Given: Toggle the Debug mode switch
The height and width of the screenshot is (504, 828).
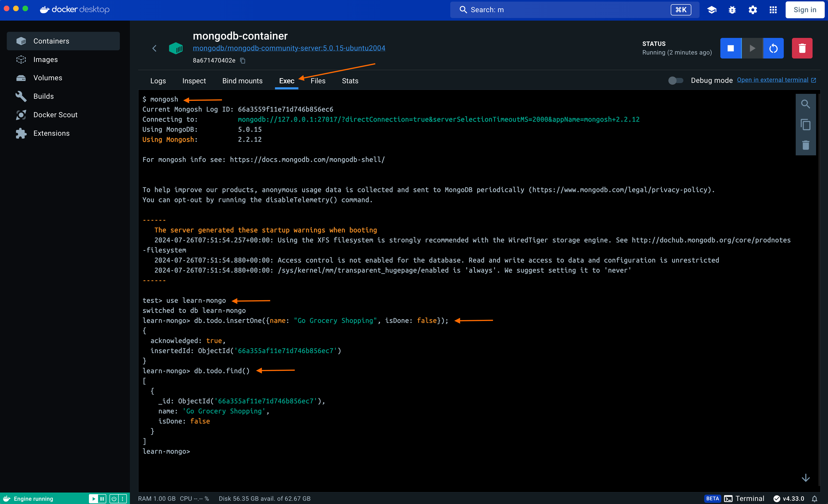Looking at the screenshot, I should pyautogui.click(x=676, y=80).
